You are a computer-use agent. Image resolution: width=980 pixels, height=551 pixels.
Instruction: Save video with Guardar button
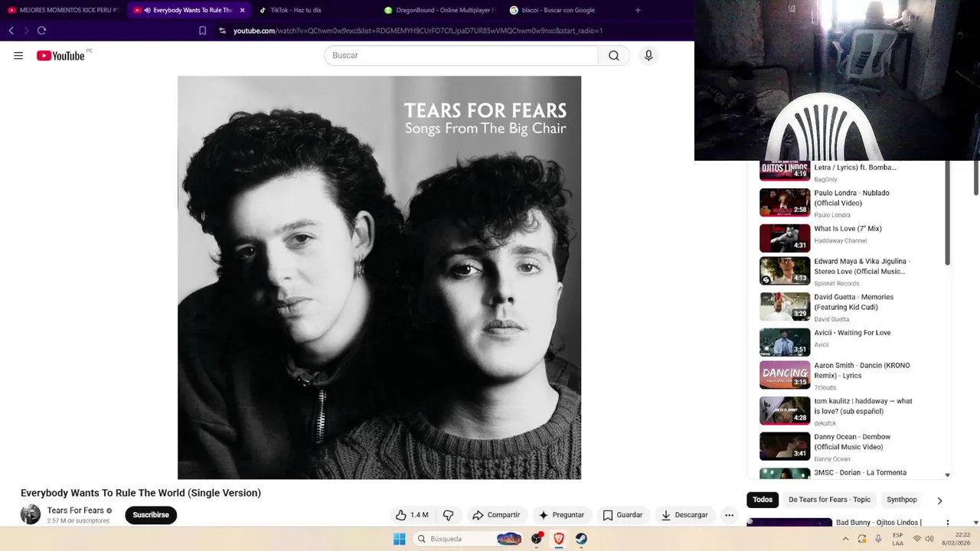(x=622, y=515)
